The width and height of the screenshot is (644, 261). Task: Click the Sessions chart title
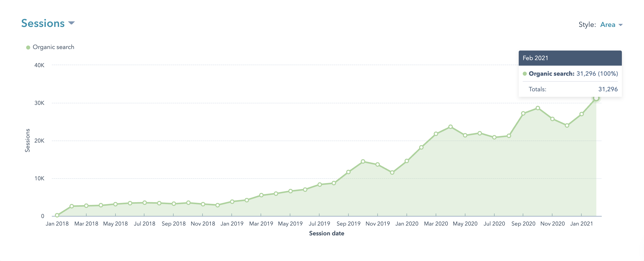point(43,23)
